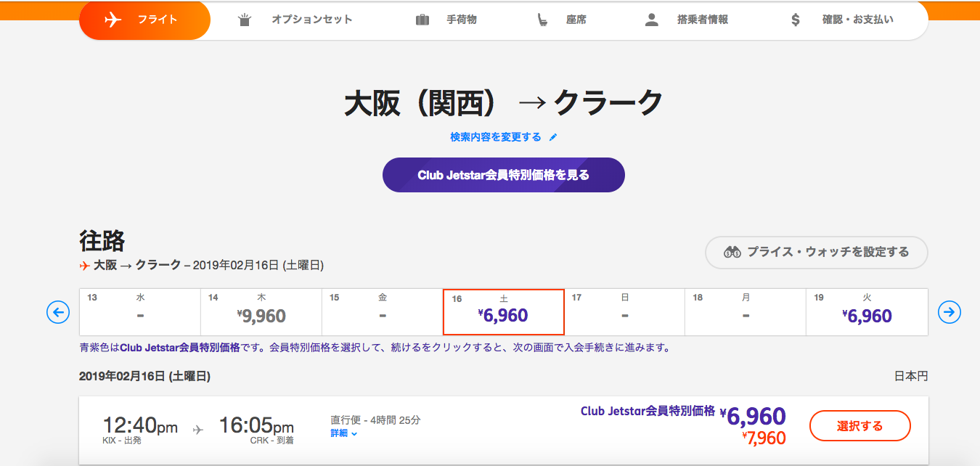Go to previous dates with left arrow
Screen dimensions: 980x466
[57, 312]
